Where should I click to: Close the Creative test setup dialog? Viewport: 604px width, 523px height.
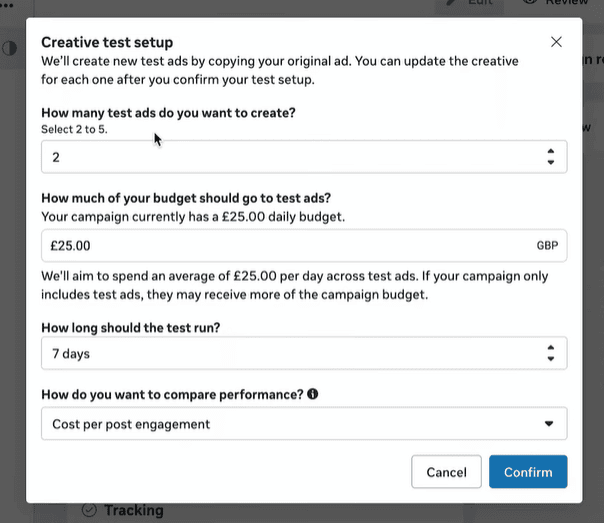tap(557, 42)
